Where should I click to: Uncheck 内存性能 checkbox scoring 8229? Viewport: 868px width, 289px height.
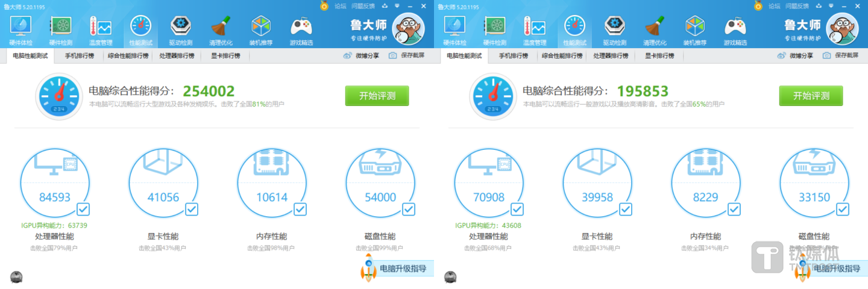pos(734,209)
